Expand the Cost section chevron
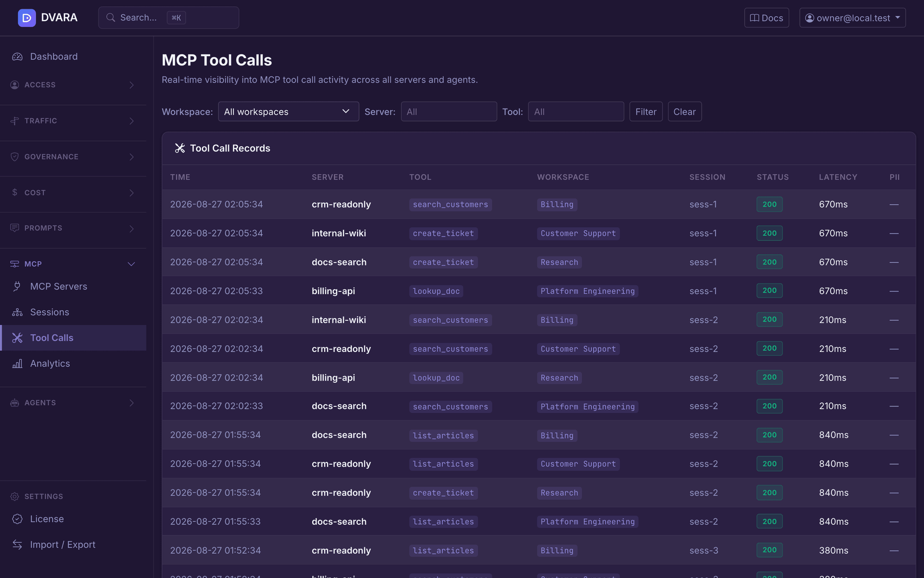The height and width of the screenshot is (578, 924). (132, 193)
